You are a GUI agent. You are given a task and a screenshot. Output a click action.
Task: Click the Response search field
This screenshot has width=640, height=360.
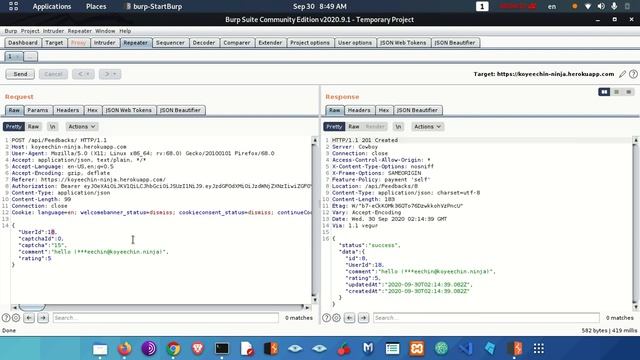(x=486, y=318)
